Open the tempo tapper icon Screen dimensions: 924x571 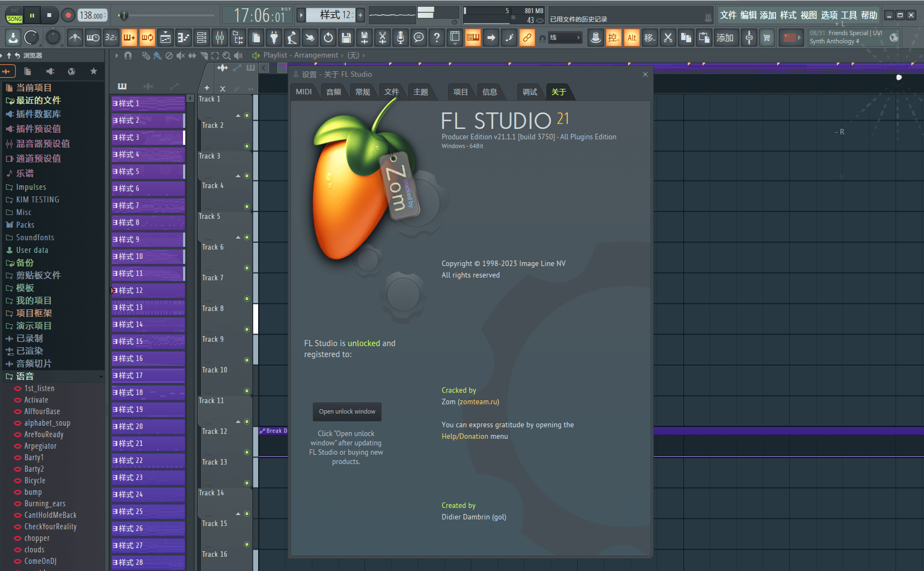(292, 38)
